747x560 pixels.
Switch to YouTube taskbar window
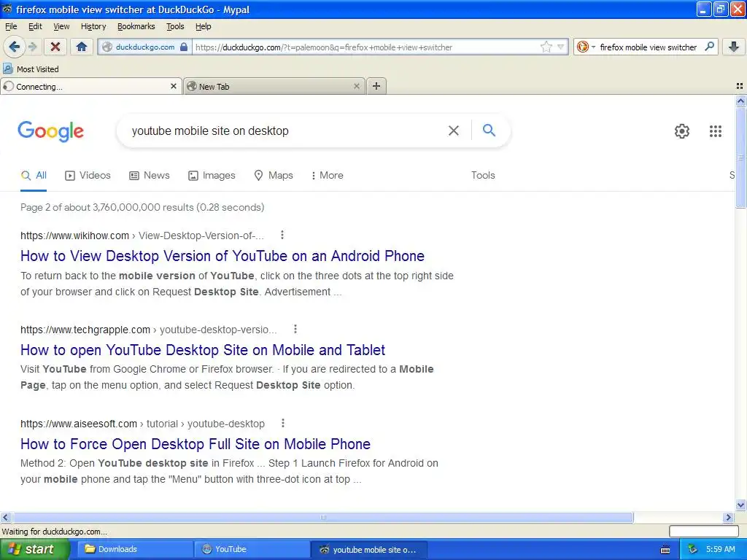[252, 549]
